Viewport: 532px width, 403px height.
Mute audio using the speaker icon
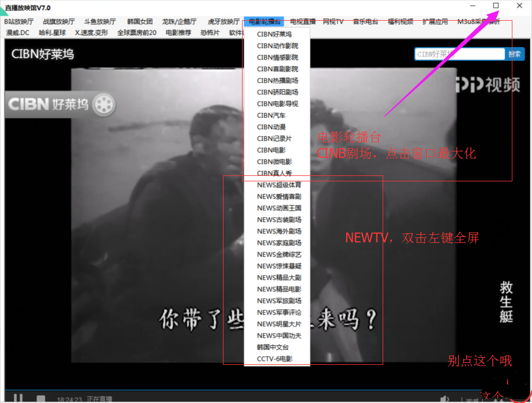click(445, 398)
